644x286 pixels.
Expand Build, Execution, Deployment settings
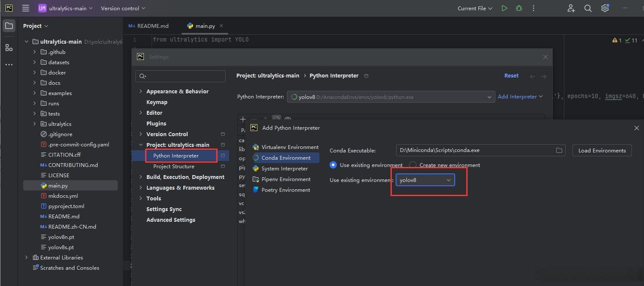coord(140,177)
